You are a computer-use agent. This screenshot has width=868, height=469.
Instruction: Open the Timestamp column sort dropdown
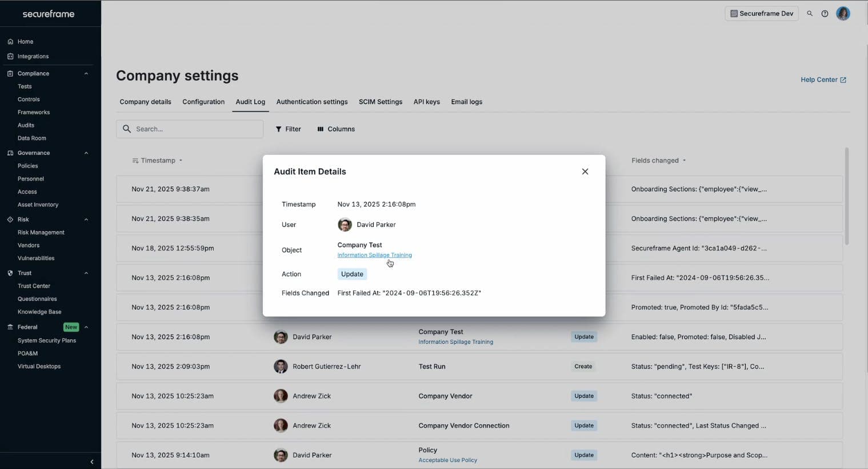[x=181, y=161]
